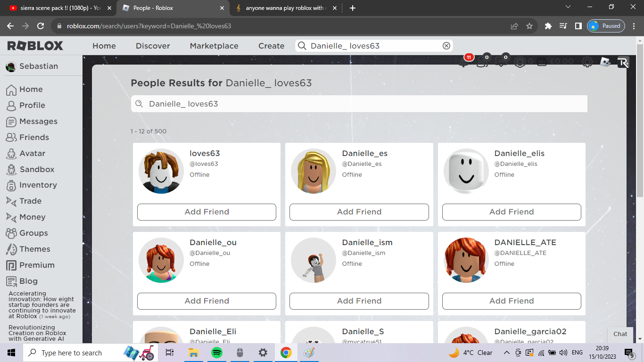Image resolution: width=644 pixels, height=362 pixels.
Task: Go back in browser history
Action: tap(10, 26)
